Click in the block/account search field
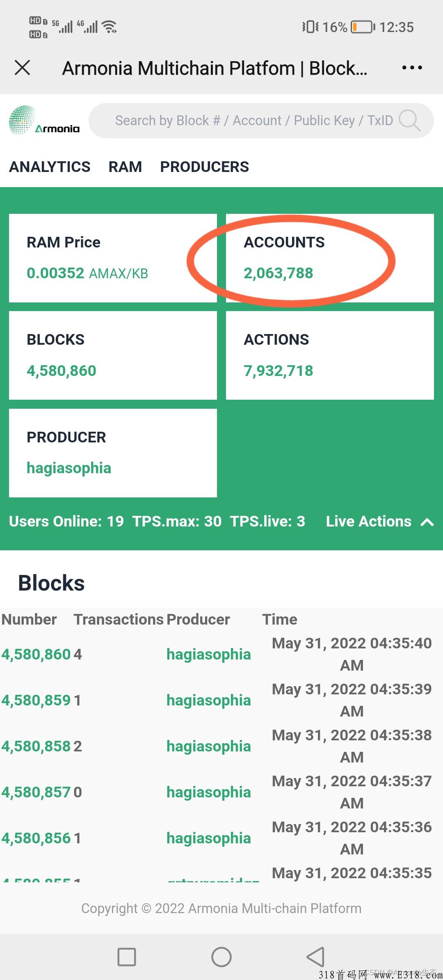Viewport: 443px width, 980px height. point(253,121)
